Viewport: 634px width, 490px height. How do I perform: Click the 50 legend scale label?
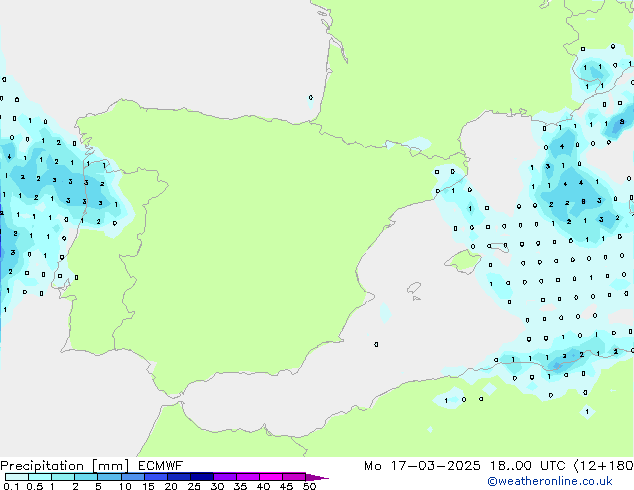point(310,487)
